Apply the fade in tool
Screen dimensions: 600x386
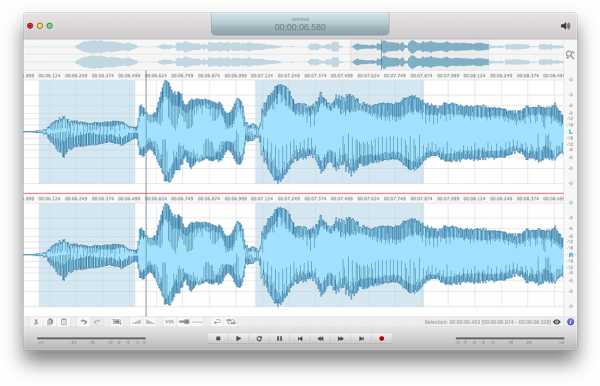coord(137,322)
